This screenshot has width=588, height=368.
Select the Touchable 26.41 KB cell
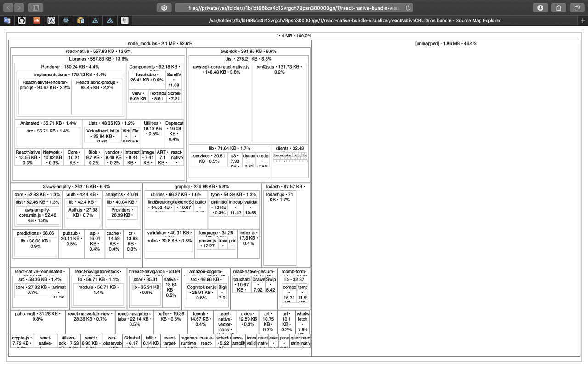point(147,80)
